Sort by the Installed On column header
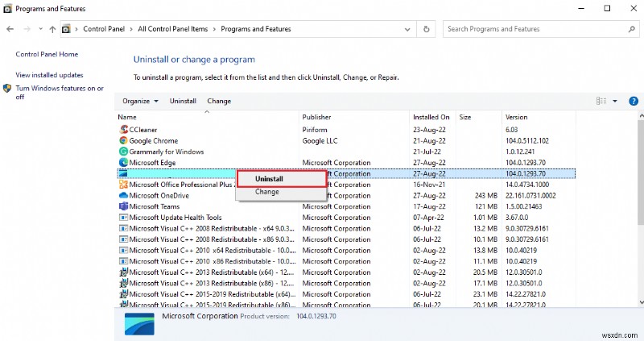Viewport: 644px width, 341px height. (x=432, y=117)
